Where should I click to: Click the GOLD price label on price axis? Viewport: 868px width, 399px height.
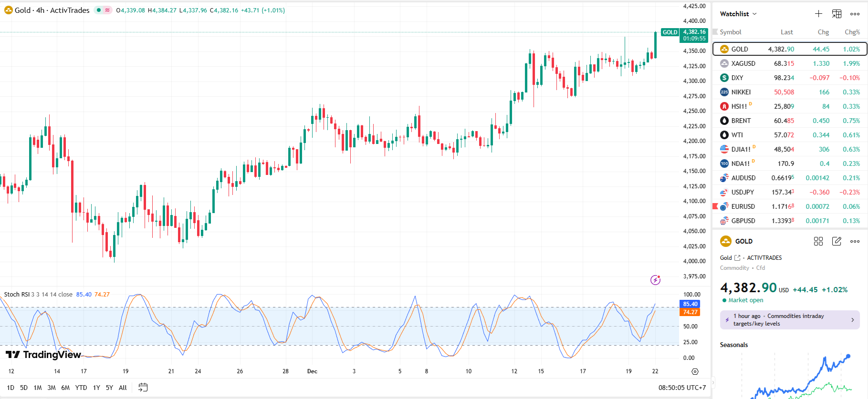(x=670, y=32)
